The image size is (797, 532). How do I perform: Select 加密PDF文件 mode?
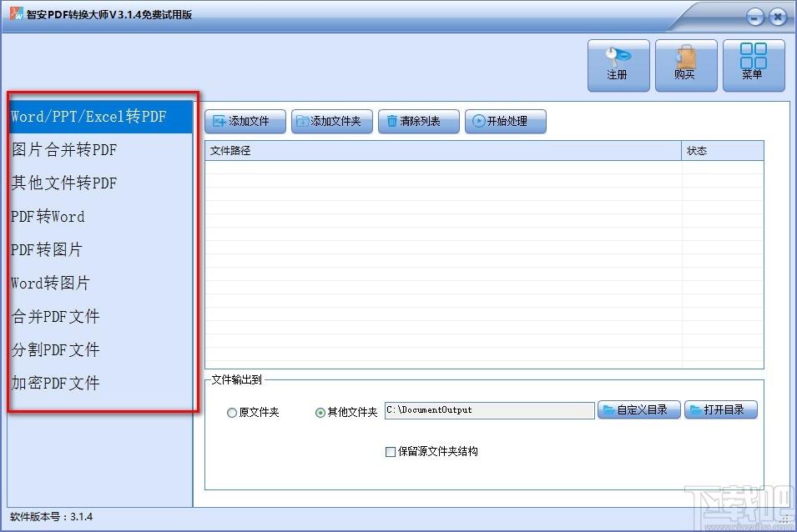tap(101, 383)
